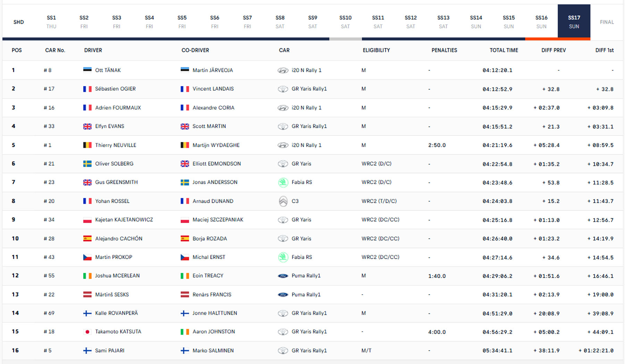Image resolution: width=625 pixels, height=364 pixels.
Task: Open driver Kalle ROVANPERÄ's name link
Action: 116,313
